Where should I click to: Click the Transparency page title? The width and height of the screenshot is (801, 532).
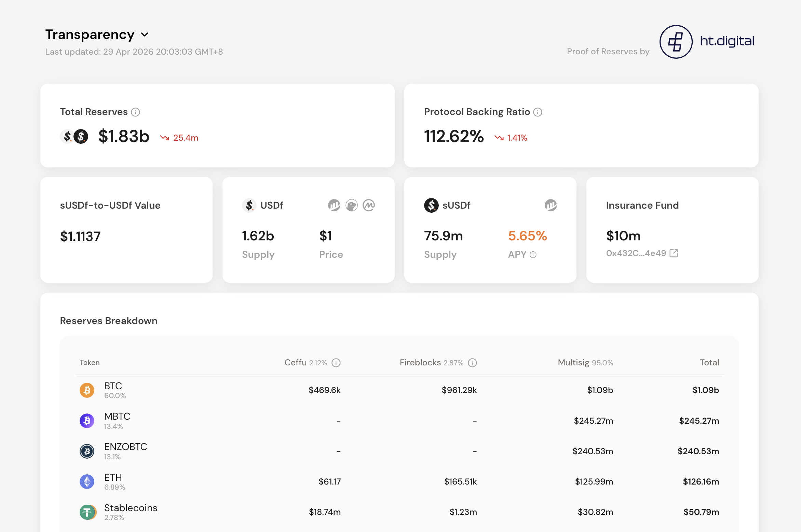point(90,34)
